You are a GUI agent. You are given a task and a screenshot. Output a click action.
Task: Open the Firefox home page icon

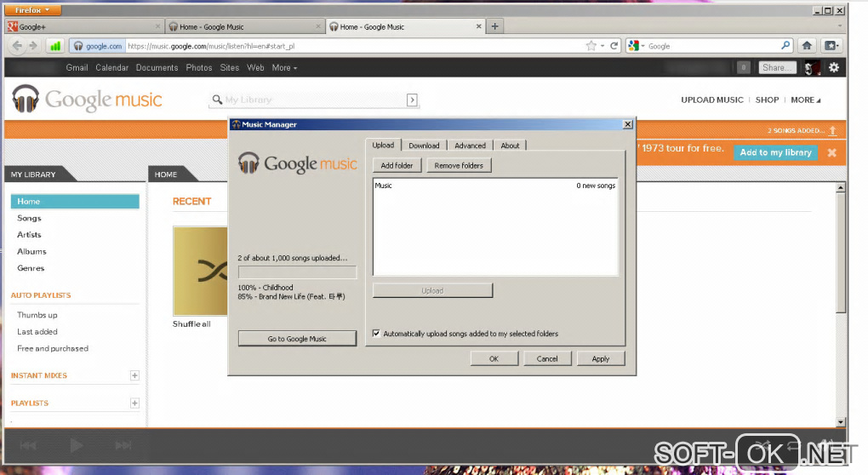click(x=807, y=46)
